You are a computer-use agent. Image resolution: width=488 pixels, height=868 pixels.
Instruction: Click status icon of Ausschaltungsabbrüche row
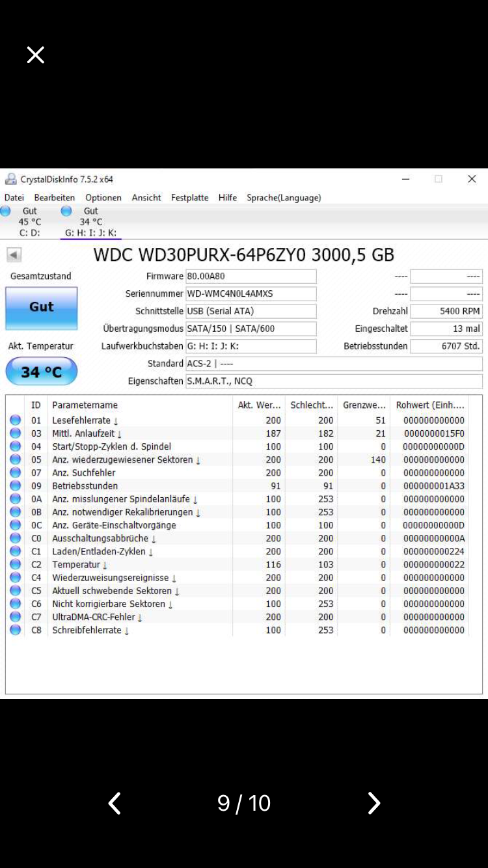point(15,539)
